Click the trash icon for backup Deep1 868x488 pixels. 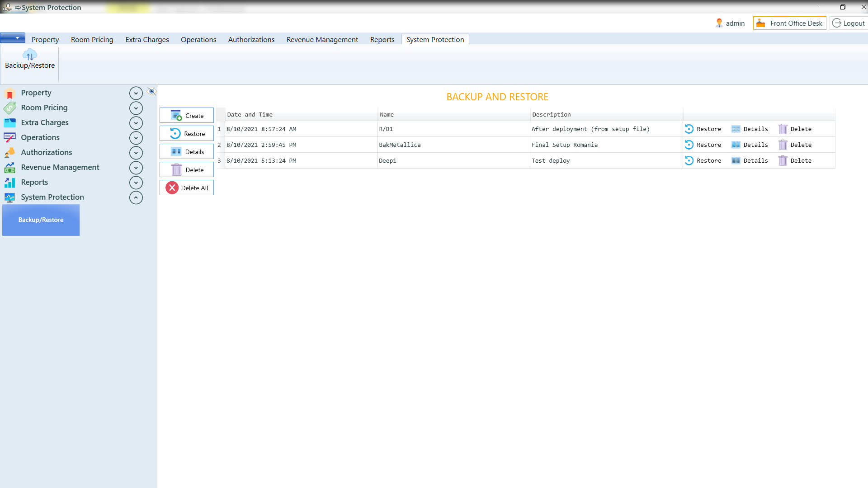coord(783,160)
